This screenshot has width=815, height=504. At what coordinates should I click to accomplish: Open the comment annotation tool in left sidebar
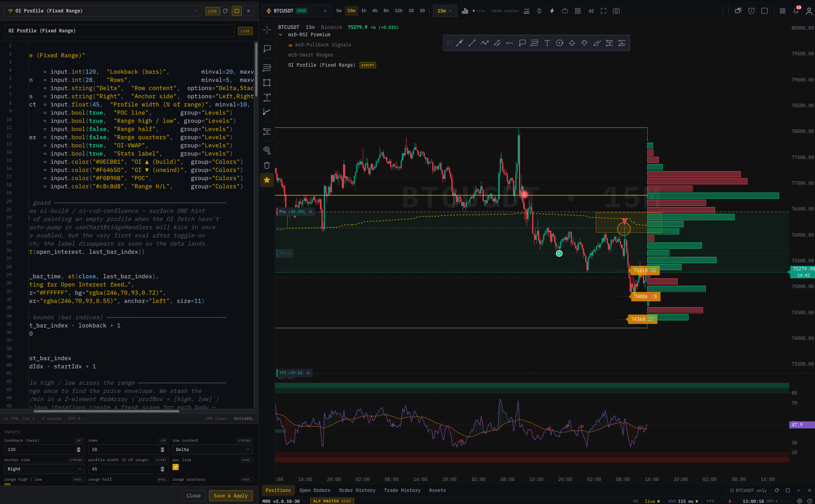(x=267, y=49)
